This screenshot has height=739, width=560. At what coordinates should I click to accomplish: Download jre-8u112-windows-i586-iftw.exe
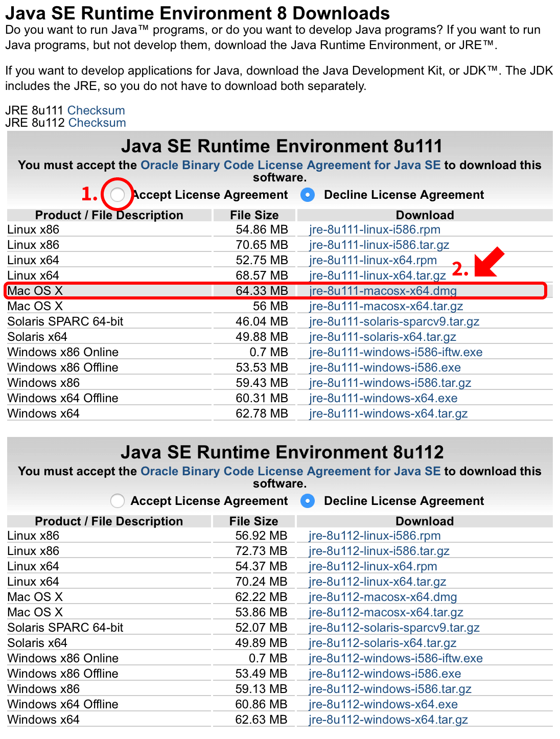396,658
